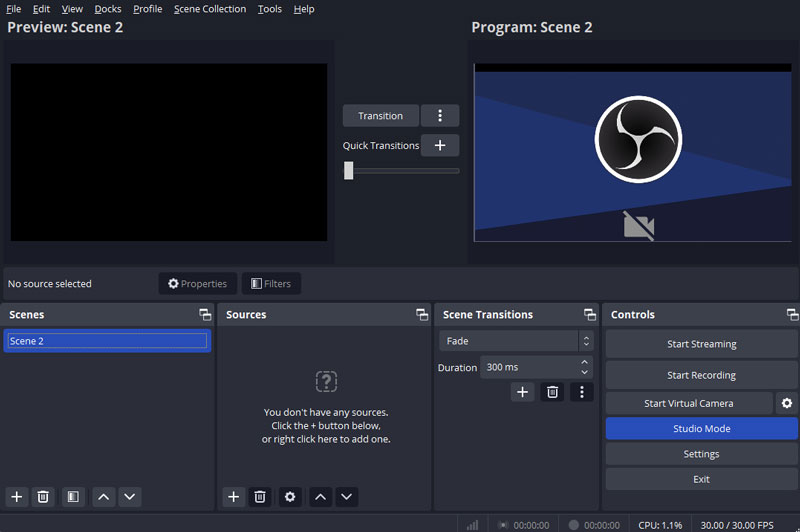800x532 pixels.
Task: Open scene filters icon in Scenes panel
Action: (73, 496)
